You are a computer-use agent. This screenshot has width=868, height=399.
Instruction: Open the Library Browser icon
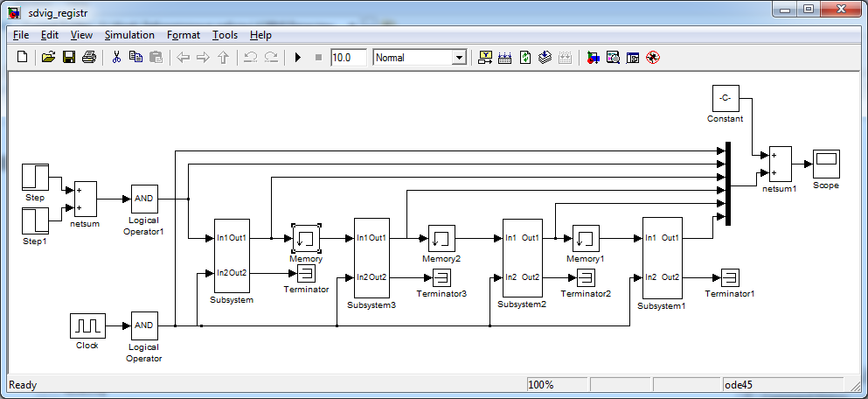[593, 57]
